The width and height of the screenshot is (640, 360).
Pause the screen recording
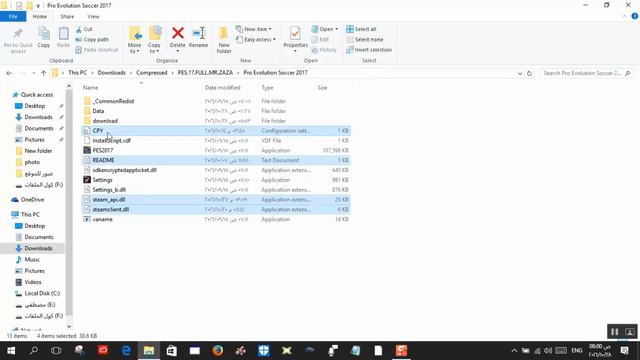coord(614,332)
